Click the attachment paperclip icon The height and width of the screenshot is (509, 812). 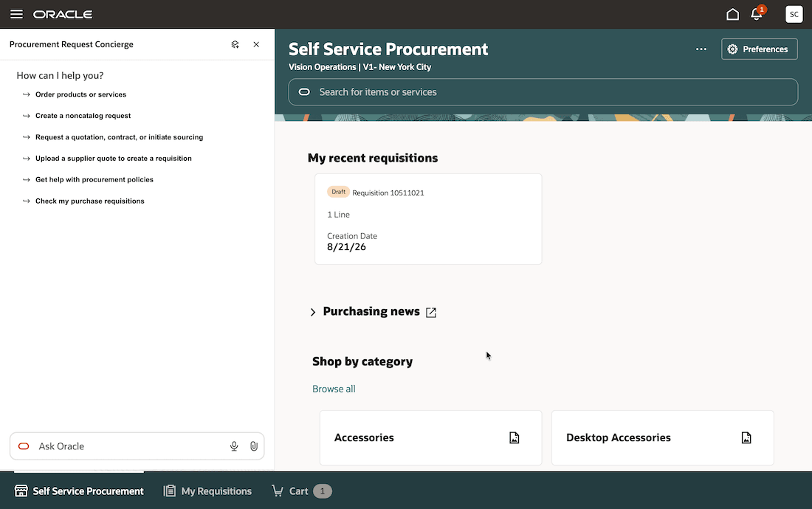254,446
